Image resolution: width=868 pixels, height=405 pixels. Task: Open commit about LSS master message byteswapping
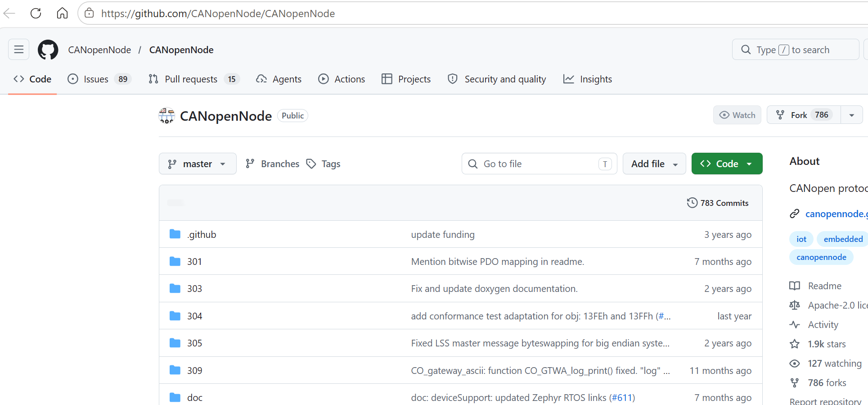pos(540,343)
